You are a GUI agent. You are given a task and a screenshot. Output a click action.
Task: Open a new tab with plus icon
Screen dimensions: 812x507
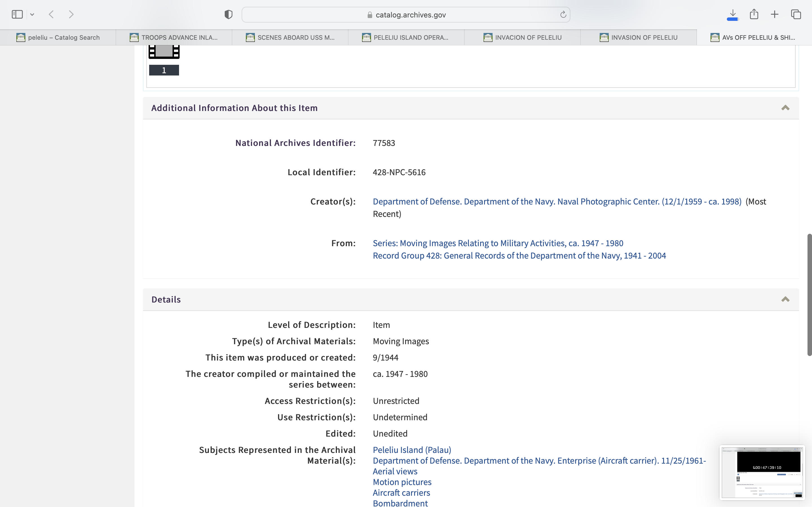click(x=775, y=14)
